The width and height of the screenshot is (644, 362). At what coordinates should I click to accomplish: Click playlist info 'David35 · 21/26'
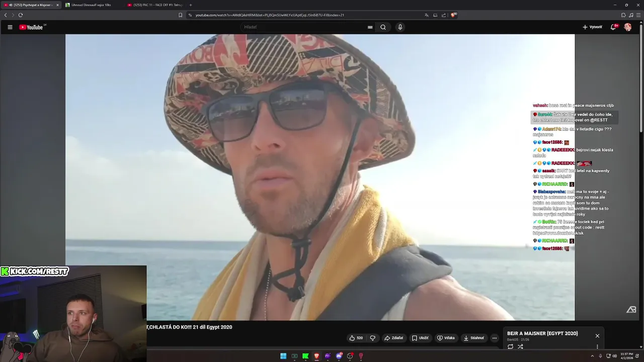(x=518, y=339)
